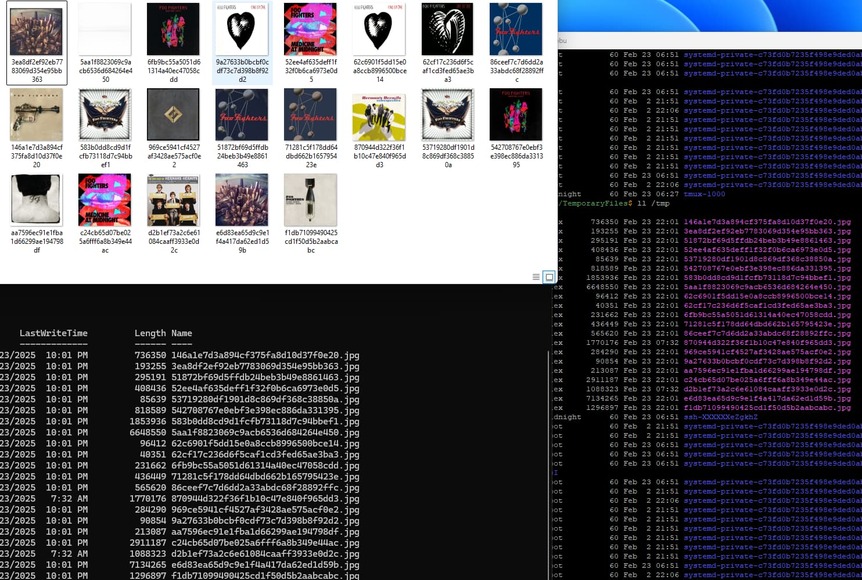Select city aerial thumbnail e6d83ea65d9c9e1
This screenshot has height=580, width=862.
(x=242, y=213)
